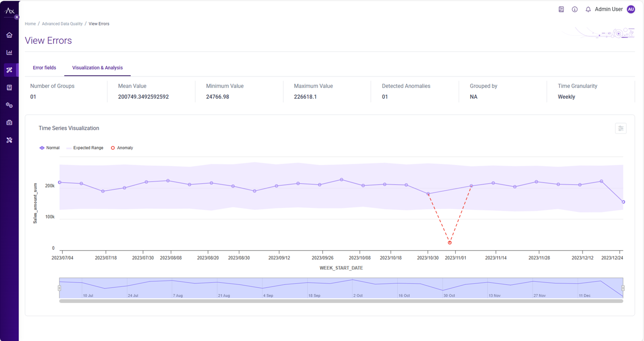Go to Advanced Data Quality breadcrumb
The height and width of the screenshot is (341, 644).
62,24
